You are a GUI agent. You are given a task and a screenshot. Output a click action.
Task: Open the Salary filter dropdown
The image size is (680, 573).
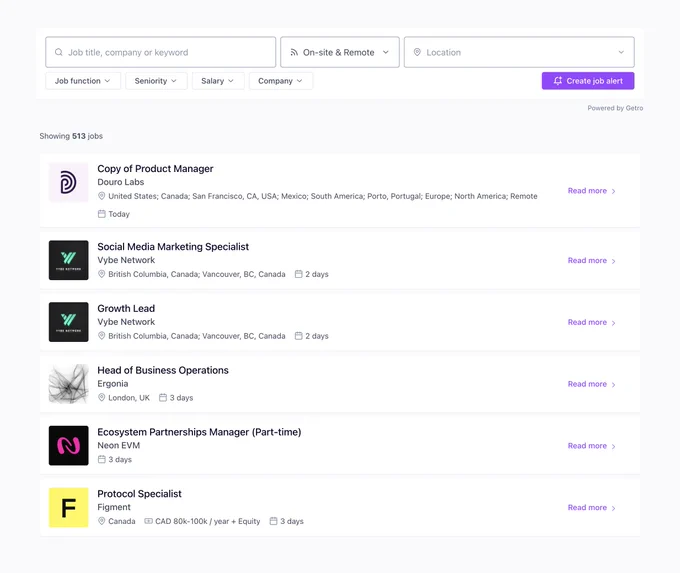coord(217,81)
